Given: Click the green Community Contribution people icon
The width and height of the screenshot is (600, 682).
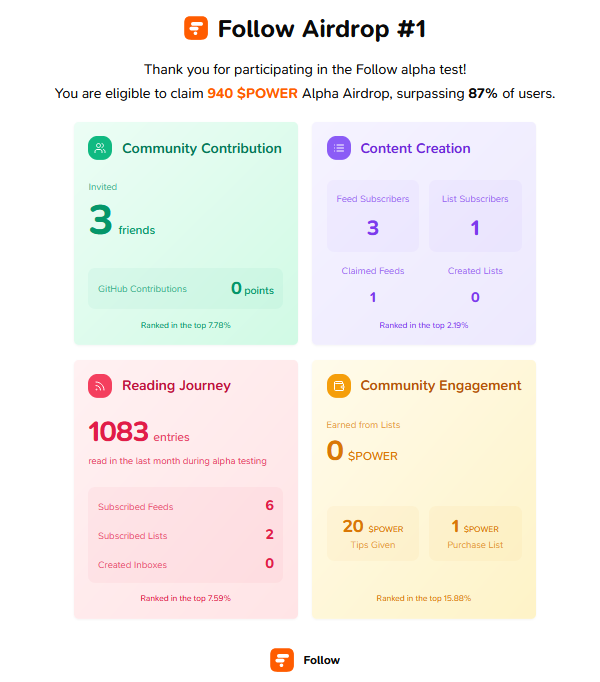Looking at the screenshot, I should click(x=100, y=148).
